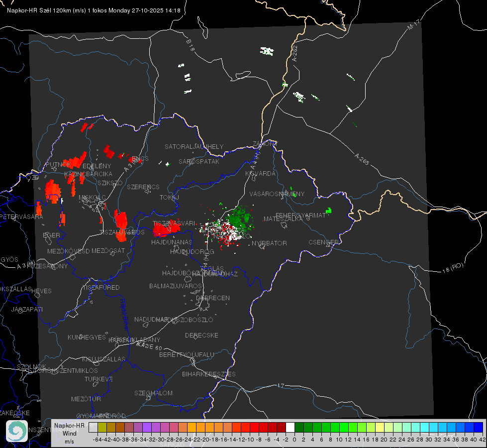Click the BERETTYÓÚJFALU label
487x448 pixels.
tap(187, 354)
